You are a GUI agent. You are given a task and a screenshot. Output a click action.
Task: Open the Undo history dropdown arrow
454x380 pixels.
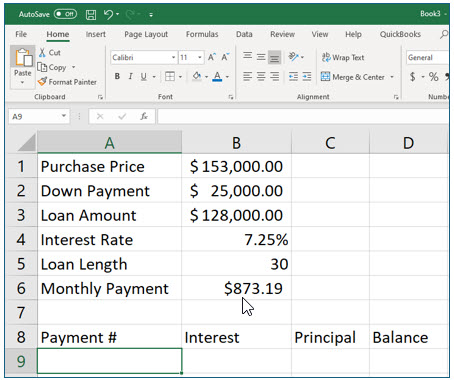point(117,14)
